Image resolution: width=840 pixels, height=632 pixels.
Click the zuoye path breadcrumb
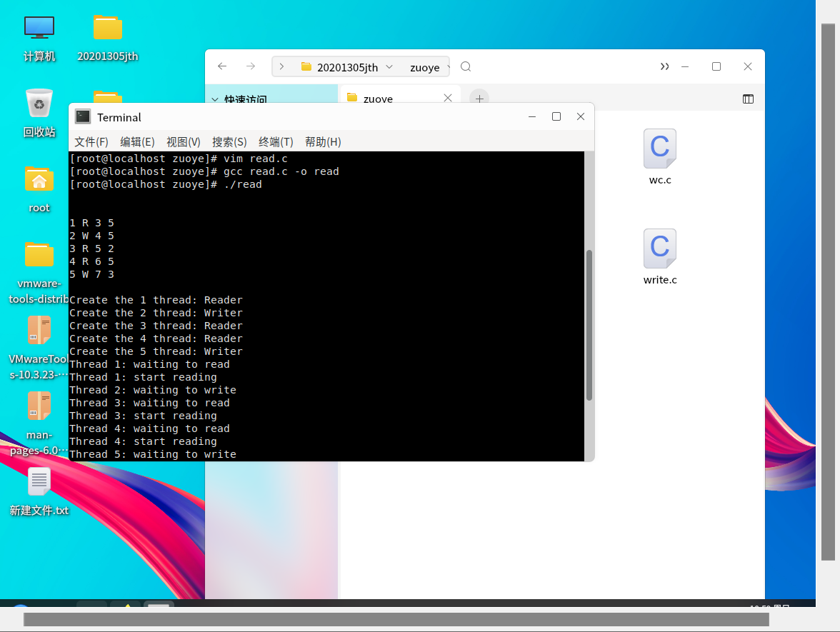(x=425, y=67)
